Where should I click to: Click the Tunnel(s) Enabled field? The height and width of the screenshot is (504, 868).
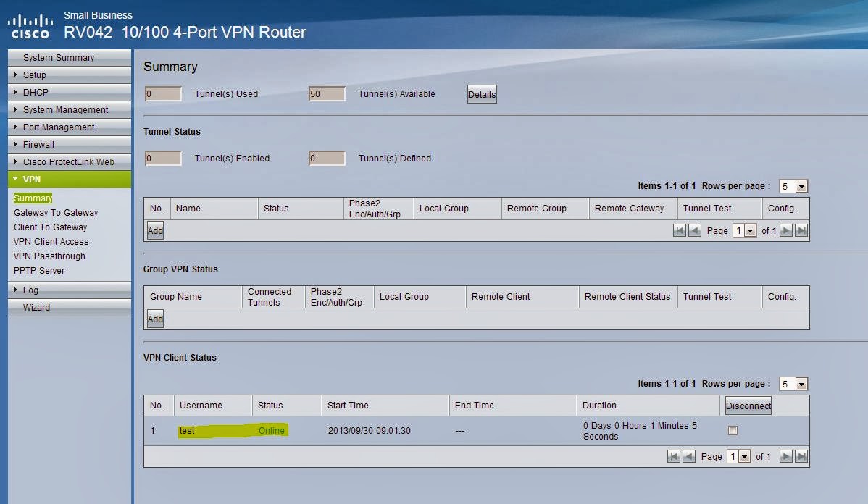click(163, 159)
